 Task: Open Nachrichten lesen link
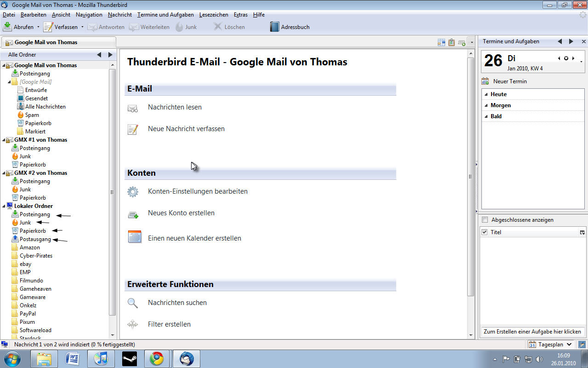coord(175,107)
